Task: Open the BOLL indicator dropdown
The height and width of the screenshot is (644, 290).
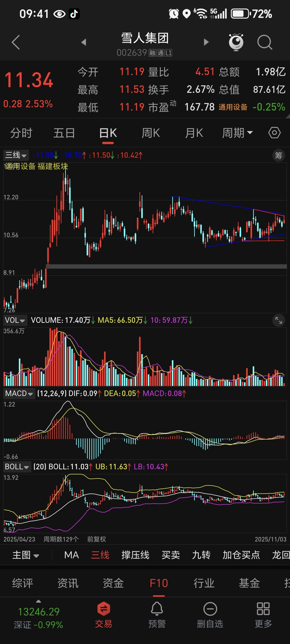Action: tap(17, 467)
